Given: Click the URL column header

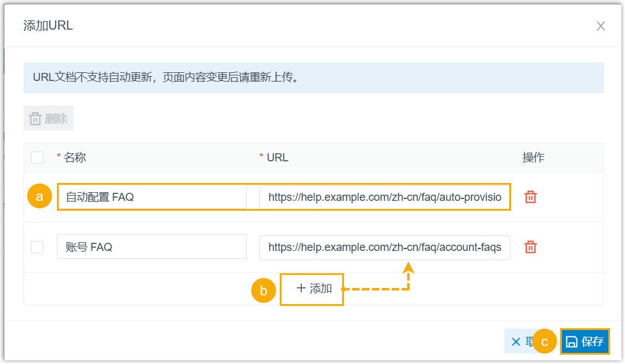Looking at the screenshot, I should click(x=277, y=158).
